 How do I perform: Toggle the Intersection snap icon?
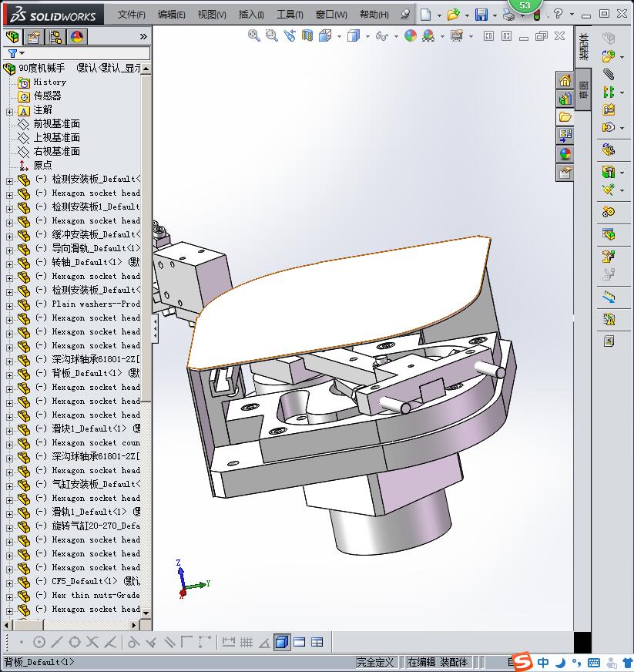92,642
